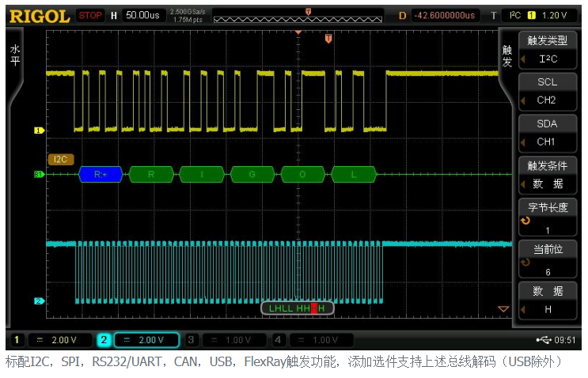Click the USB connection icon
The width and height of the screenshot is (588, 378).
click(x=544, y=340)
